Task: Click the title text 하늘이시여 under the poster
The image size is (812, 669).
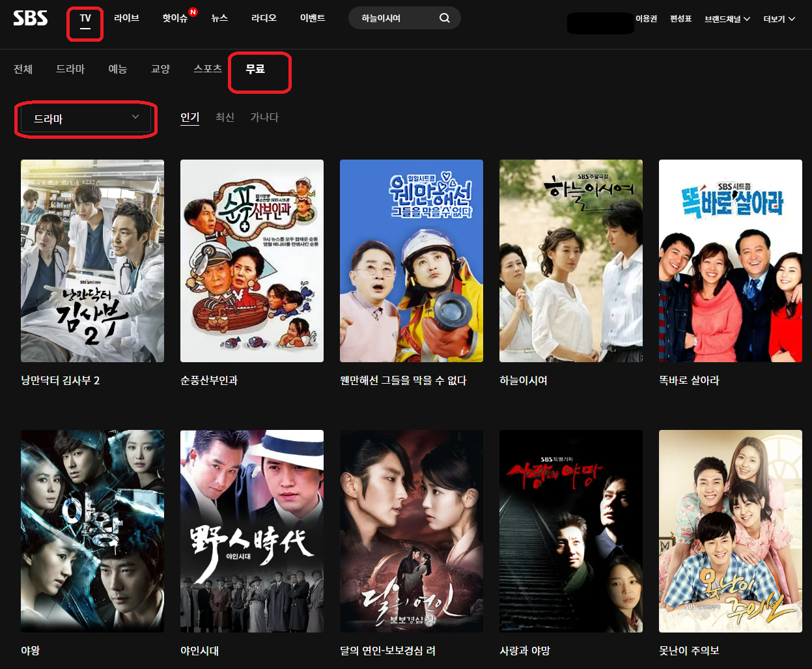Action: pyautogui.click(x=524, y=380)
